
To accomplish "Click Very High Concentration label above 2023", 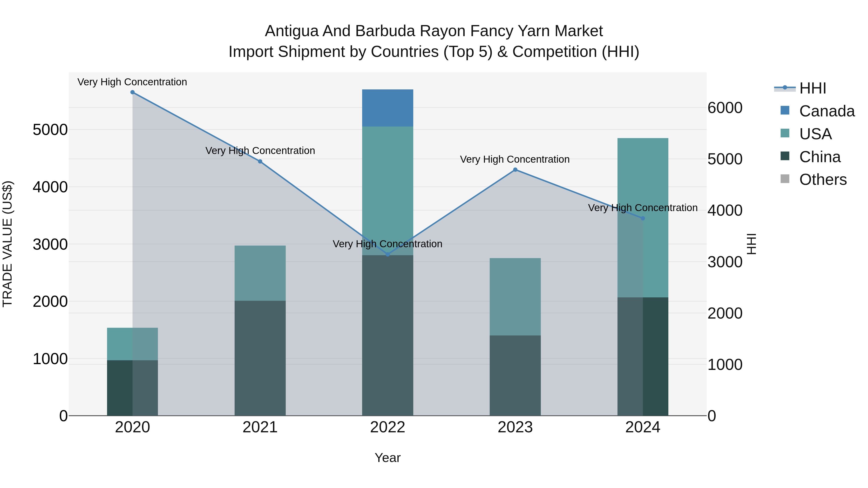I will (x=515, y=159).
